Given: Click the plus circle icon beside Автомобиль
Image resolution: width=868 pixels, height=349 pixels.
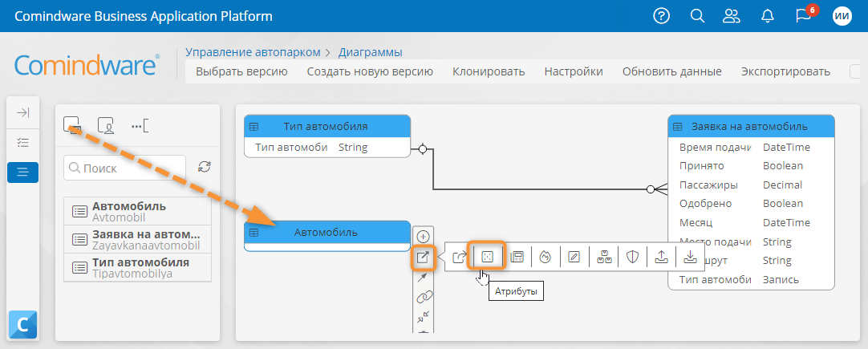Looking at the screenshot, I should 423,237.
